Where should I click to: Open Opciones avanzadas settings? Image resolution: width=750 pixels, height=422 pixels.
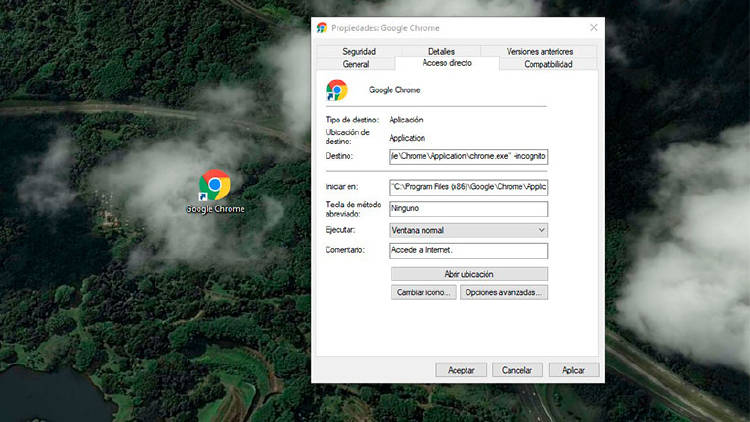pos(503,292)
